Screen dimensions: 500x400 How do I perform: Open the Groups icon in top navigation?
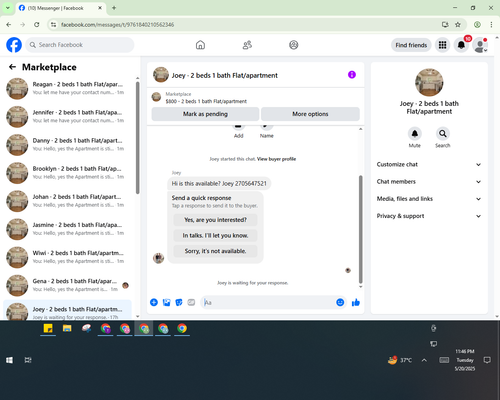294,45
